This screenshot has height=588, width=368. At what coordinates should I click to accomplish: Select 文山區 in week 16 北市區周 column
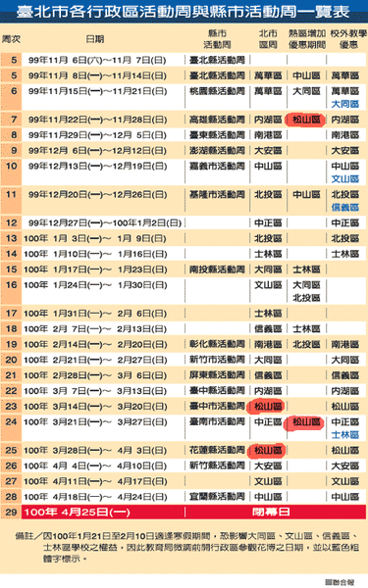tap(268, 285)
